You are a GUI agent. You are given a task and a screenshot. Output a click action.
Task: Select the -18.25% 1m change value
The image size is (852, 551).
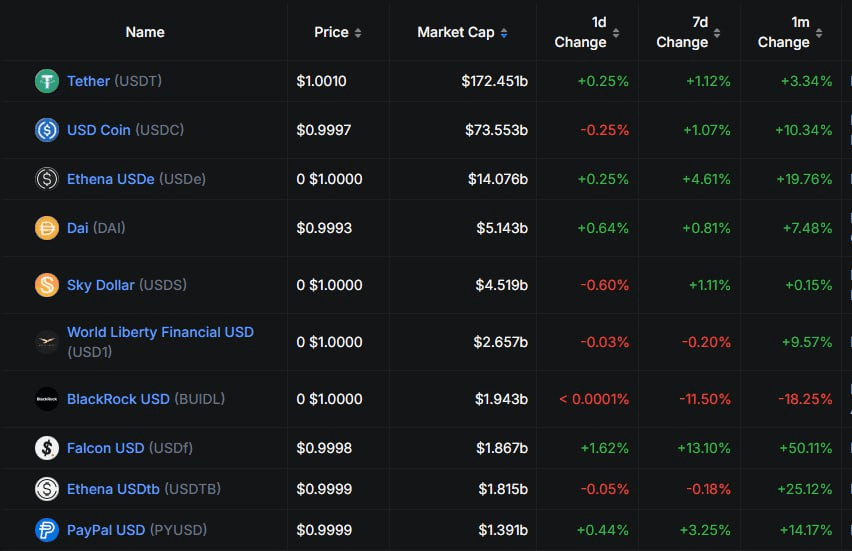pyautogui.click(x=805, y=399)
